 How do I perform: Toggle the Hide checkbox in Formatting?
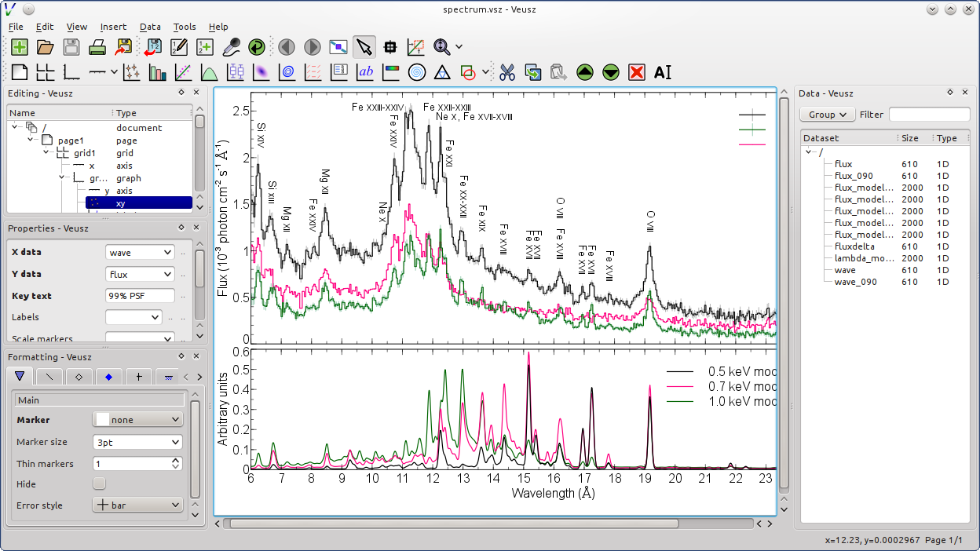100,483
